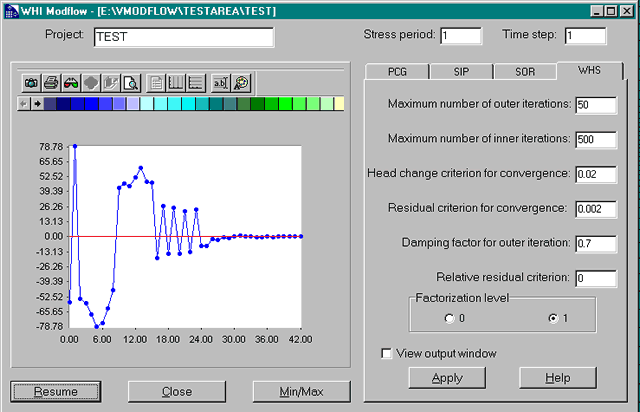Click the maximum outer iterations field
The height and width of the screenshot is (412, 640).
pos(596,105)
